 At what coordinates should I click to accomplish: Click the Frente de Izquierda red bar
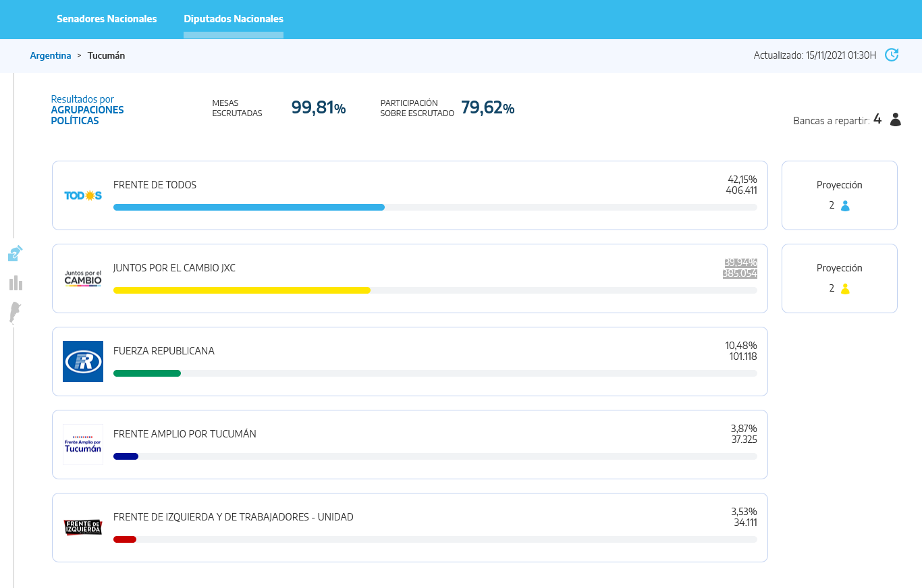pyautogui.click(x=125, y=539)
